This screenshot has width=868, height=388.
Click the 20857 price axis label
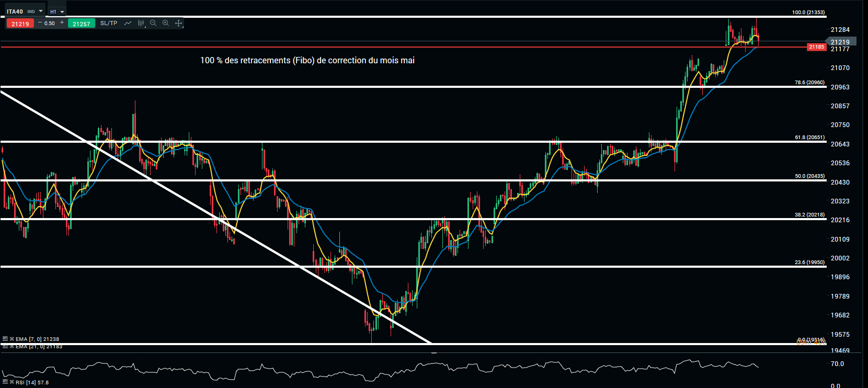[840, 106]
